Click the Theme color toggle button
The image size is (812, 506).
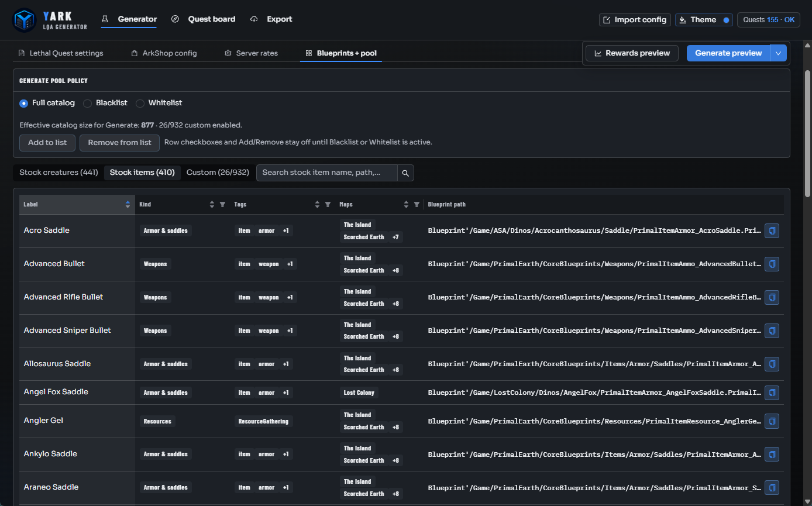[704, 20]
